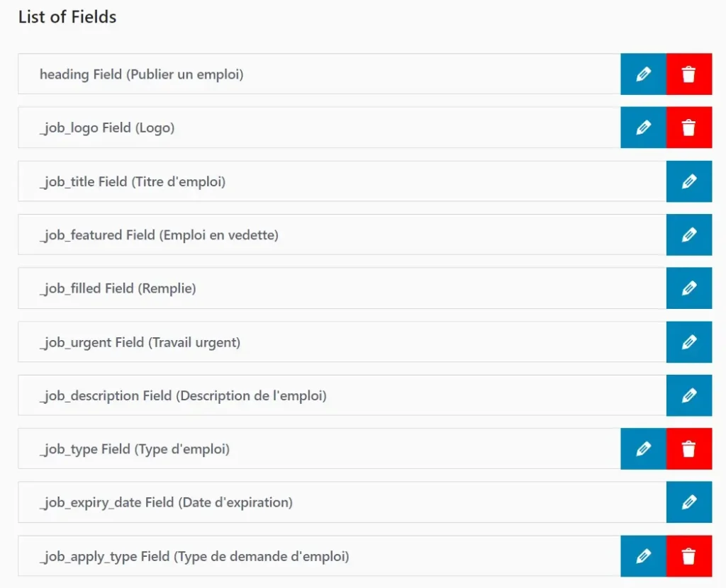Viewport: 726px width, 588px height.
Task: Click the List of Fields heading
Action: [67, 17]
